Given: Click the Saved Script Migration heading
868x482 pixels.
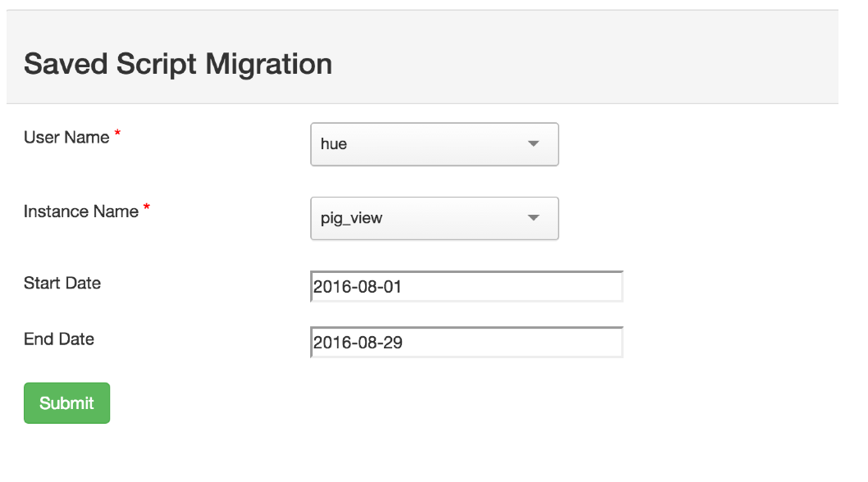Looking at the screenshot, I should tap(178, 64).
